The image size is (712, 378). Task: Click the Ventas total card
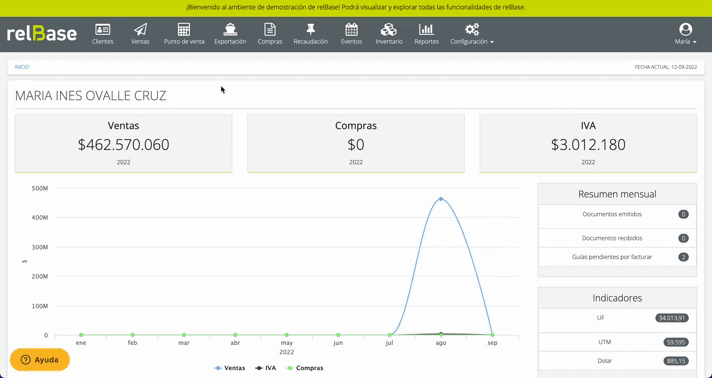(x=124, y=143)
